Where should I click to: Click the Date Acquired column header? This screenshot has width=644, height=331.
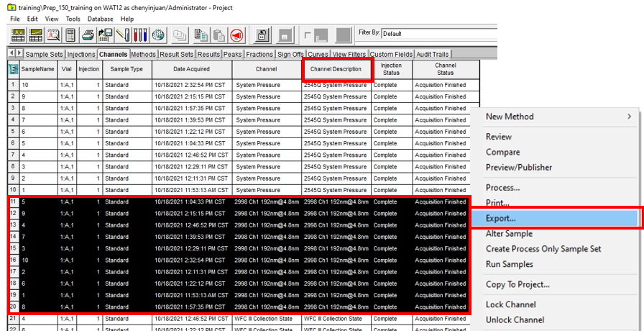(x=192, y=70)
